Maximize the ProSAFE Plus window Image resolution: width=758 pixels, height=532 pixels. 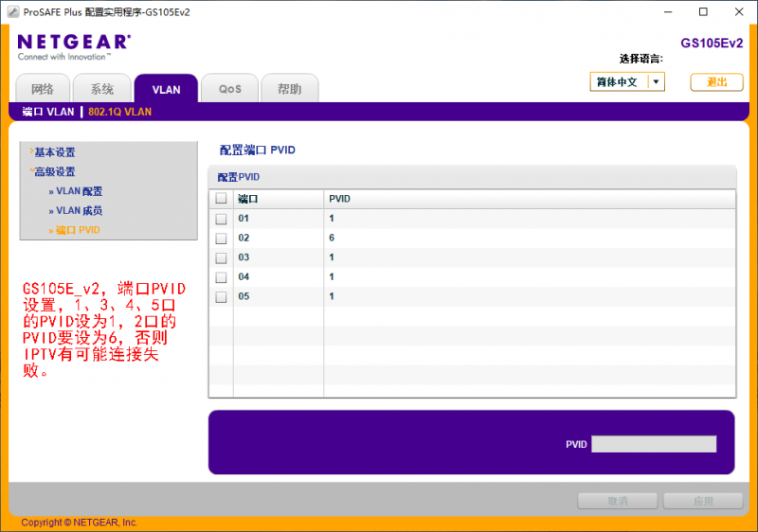703,12
